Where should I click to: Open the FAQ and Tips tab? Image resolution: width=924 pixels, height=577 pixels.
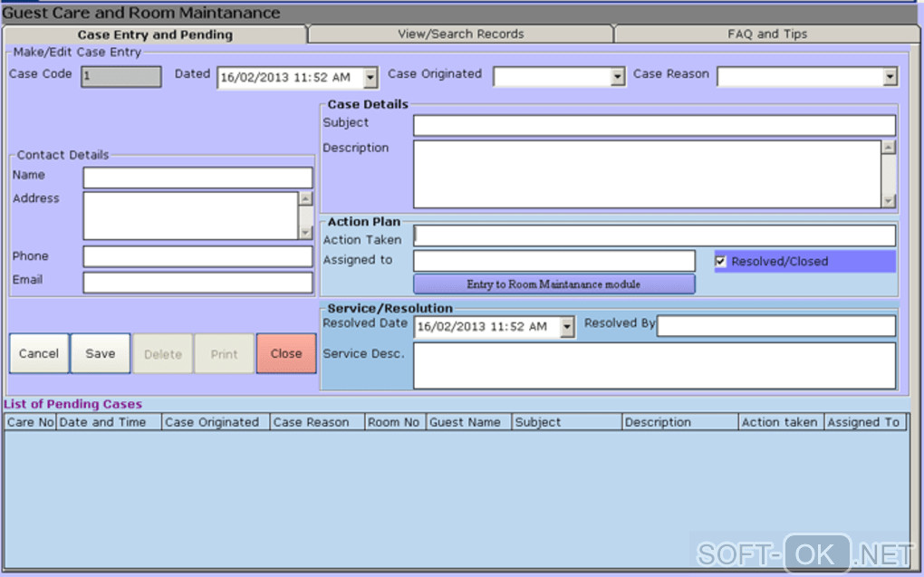[x=766, y=34]
